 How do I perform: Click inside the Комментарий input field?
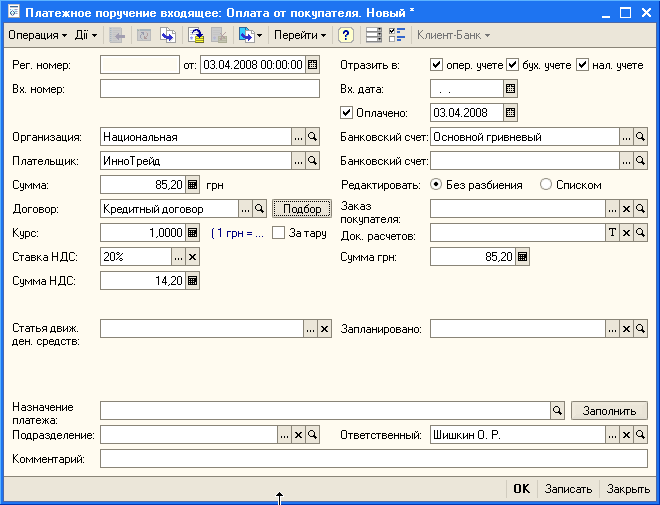373,459
